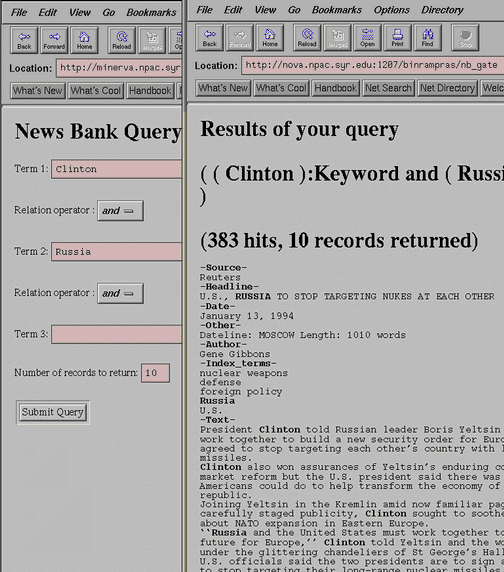The image size is (504, 572).
Task: Click the 'Reuters' source text
Action: pyautogui.click(x=220, y=278)
